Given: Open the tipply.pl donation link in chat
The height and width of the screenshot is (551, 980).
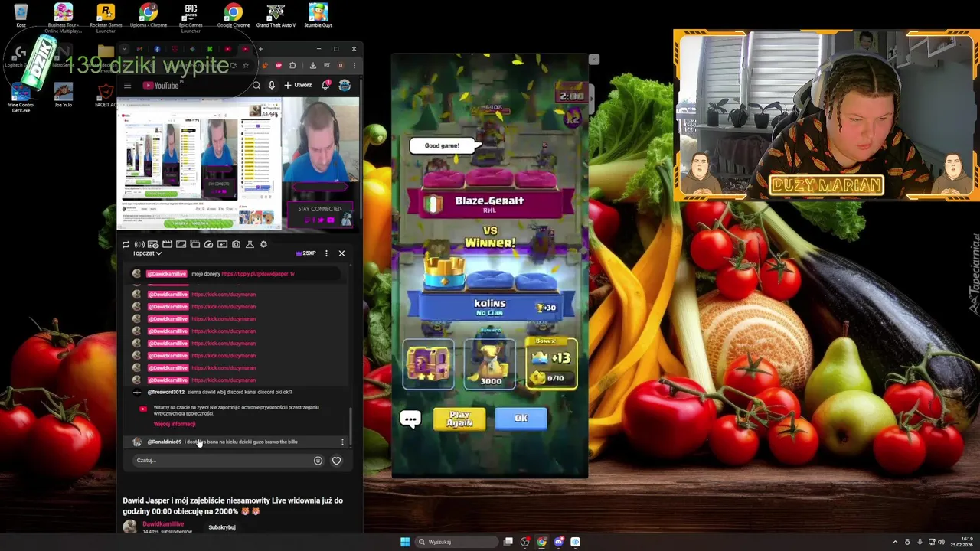Looking at the screenshot, I should tap(257, 273).
